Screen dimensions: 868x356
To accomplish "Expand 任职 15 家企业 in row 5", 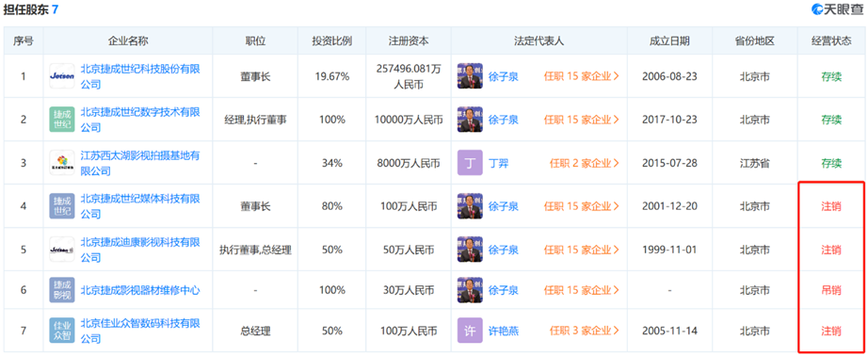I will [581, 250].
